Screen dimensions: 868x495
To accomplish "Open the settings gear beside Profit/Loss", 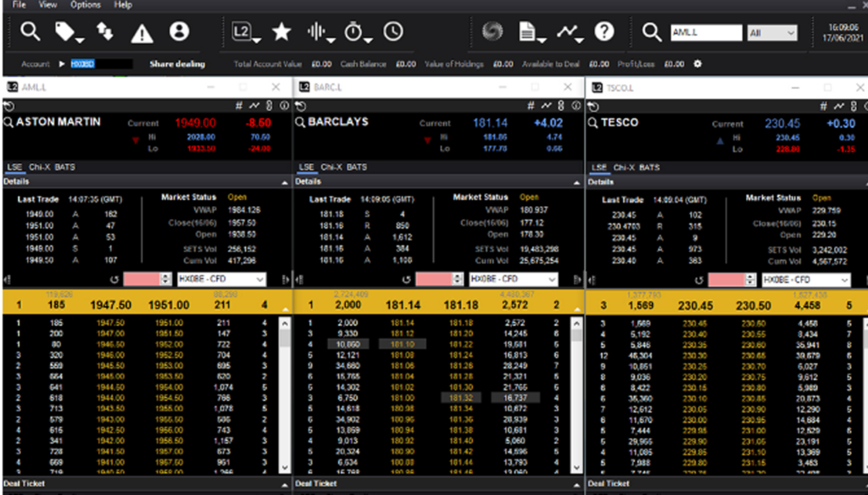I will tap(698, 64).
